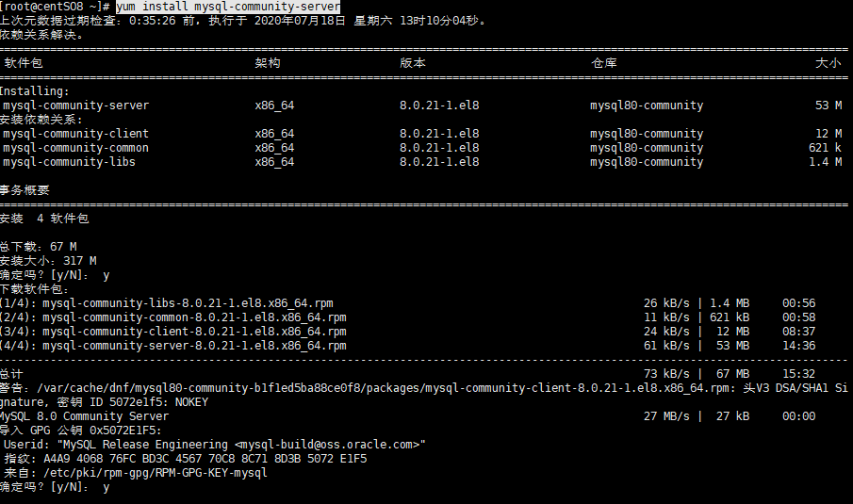Click the 安装 4 软件包 line
The width and height of the screenshot is (853, 504).
pyautogui.click(x=44, y=219)
